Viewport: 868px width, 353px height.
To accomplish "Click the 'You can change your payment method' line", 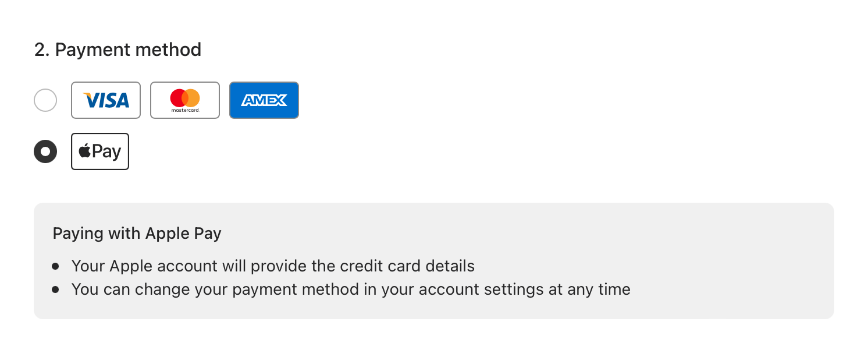I will coord(351,289).
